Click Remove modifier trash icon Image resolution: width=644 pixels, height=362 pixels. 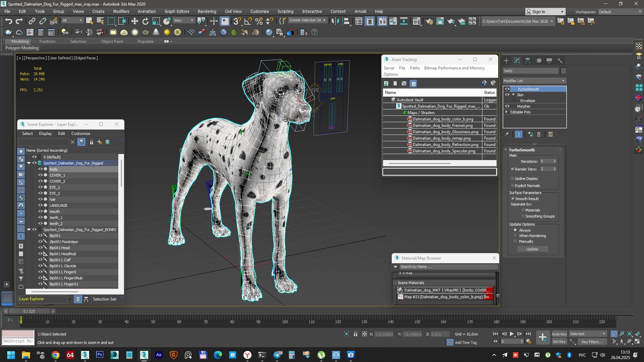pyautogui.click(x=539, y=134)
